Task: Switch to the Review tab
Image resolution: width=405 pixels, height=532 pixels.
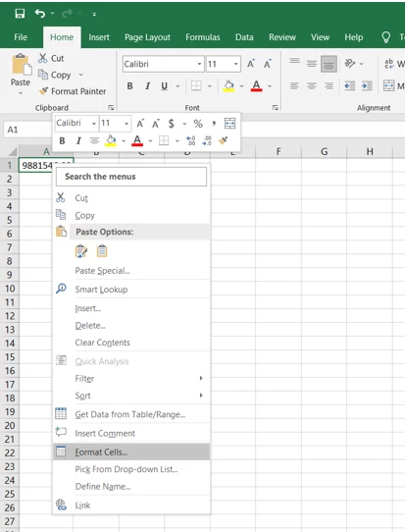Action: tap(282, 37)
